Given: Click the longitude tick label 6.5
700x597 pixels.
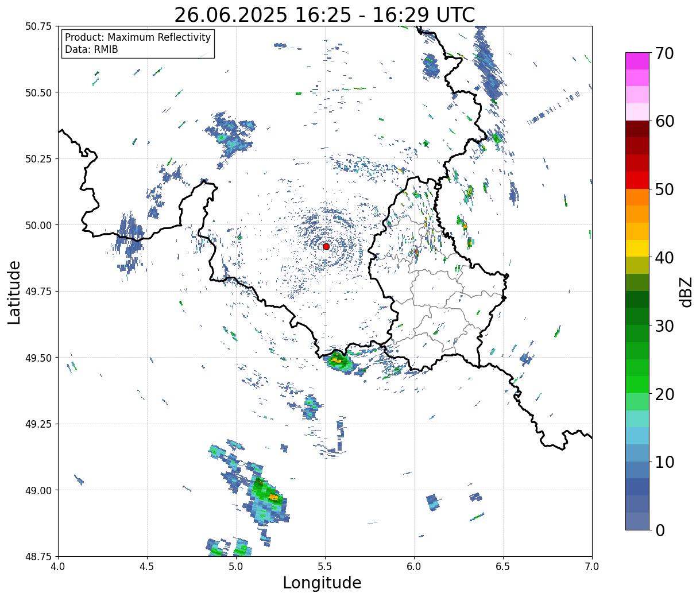Looking at the screenshot, I should point(503,567).
